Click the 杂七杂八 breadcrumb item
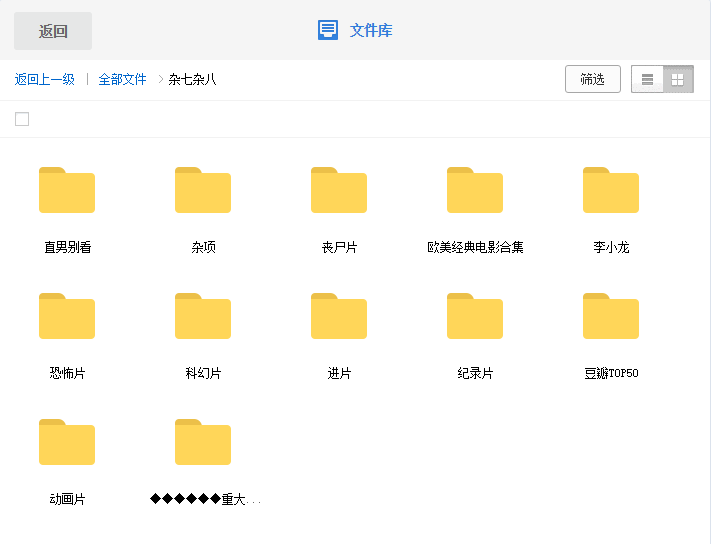This screenshot has height=544, width=711. tap(192, 79)
